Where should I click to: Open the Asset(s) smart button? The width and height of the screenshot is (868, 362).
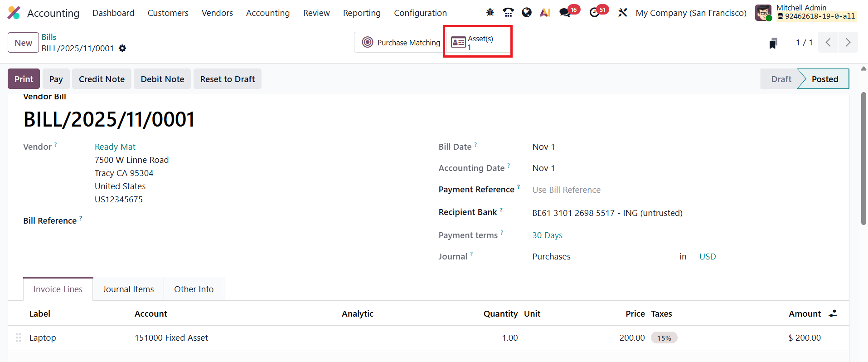point(478,42)
